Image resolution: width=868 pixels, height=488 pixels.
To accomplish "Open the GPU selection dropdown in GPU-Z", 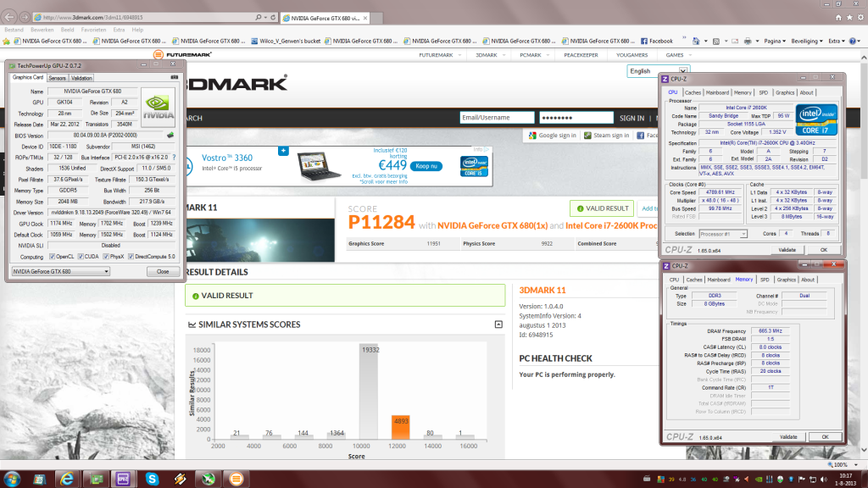I will click(x=61, y=272).
